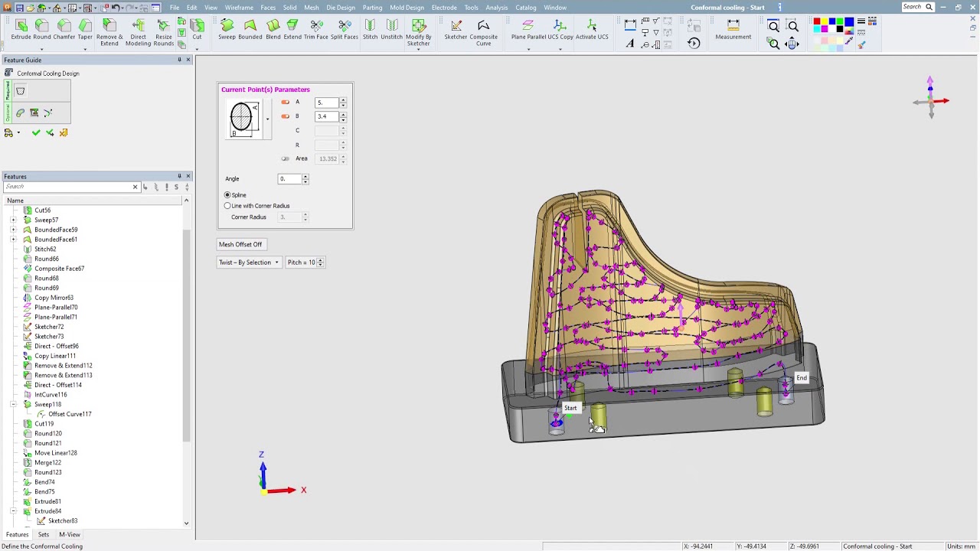The height and width of the screenshot is (551, 980).
Task: Pin the Features panel
Action: 180,177
